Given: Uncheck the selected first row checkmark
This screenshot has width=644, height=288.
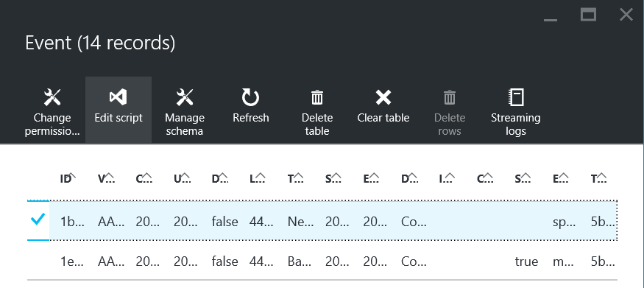Looking at the screenshot, I should [38, 219].
